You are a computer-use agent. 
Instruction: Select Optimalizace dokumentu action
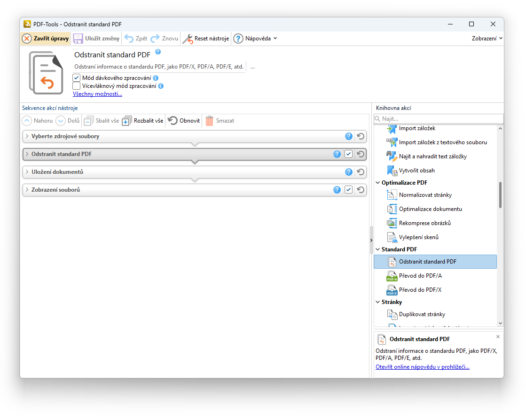pyautogui.click(x=435, y=209)
